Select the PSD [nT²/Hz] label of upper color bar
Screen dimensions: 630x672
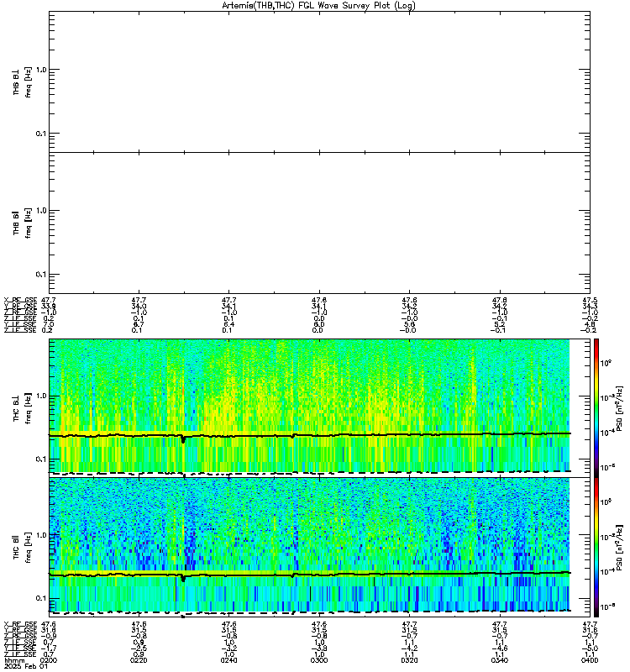tap(620, 408)
